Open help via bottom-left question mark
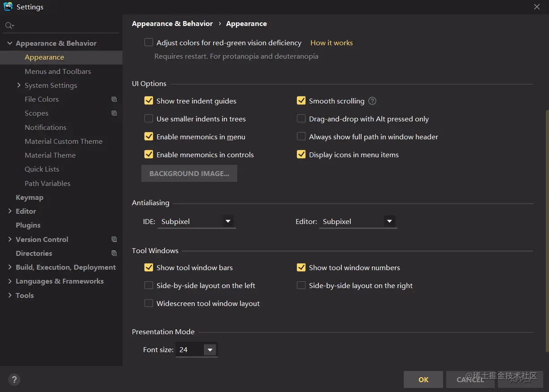The height and width of the screenshot is (392, 549). click(14, 379)
